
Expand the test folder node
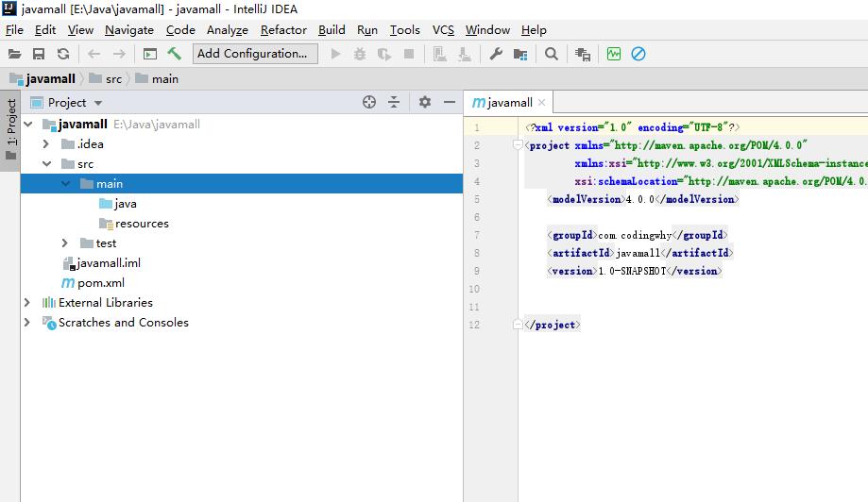[65, 243]
